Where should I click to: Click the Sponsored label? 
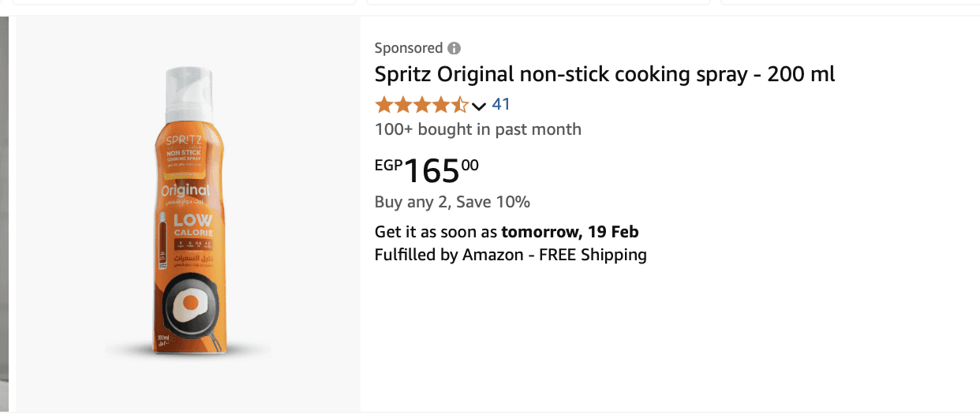tap(409, 48)
